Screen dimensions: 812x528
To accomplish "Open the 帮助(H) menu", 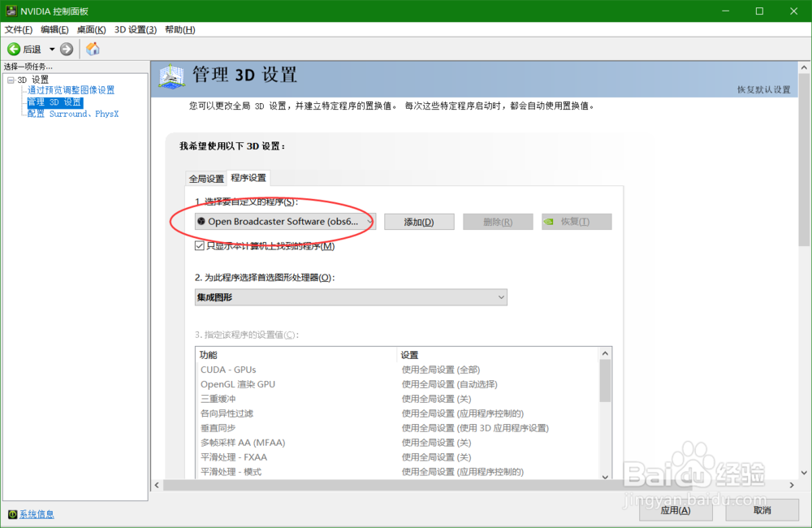I will click(178, 29).
